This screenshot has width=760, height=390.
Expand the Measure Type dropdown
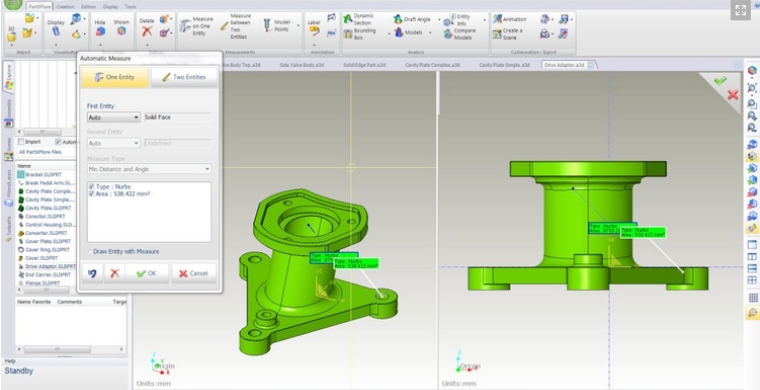click(149, 169)
